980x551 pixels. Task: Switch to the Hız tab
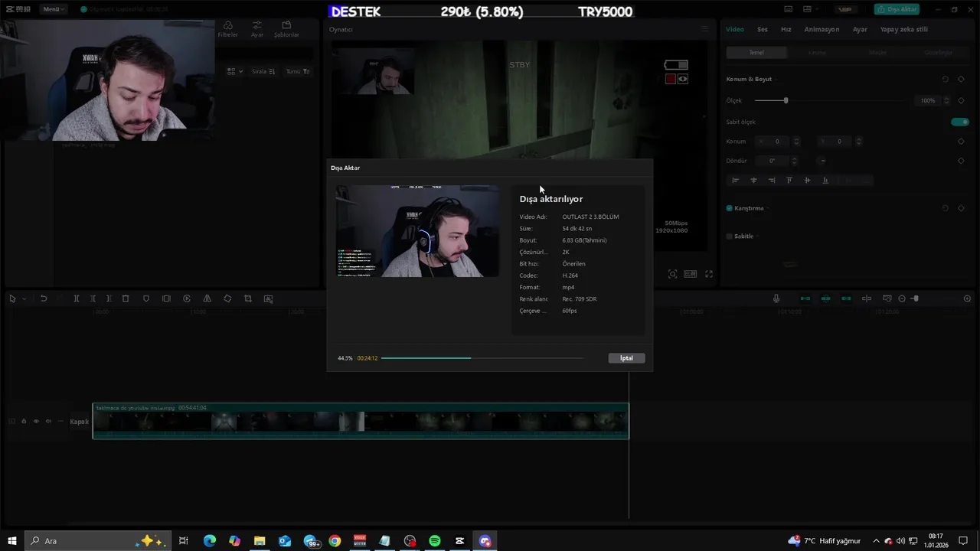point(786,29)
